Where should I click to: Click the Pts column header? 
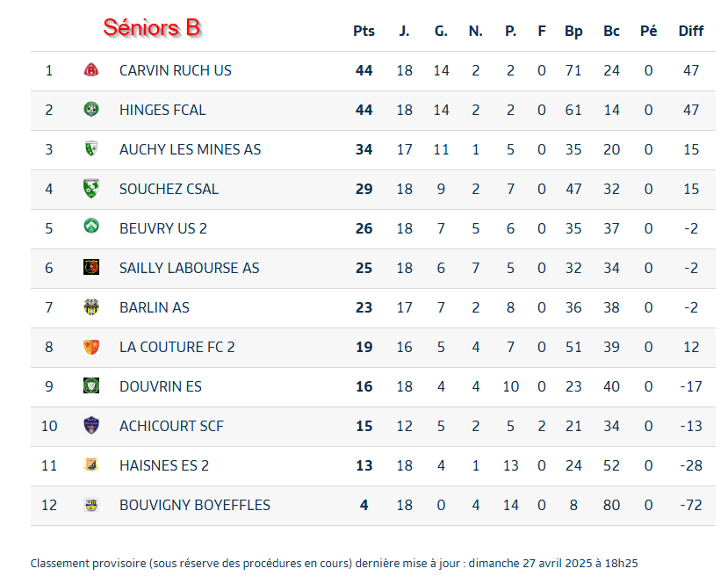(364, 31)
